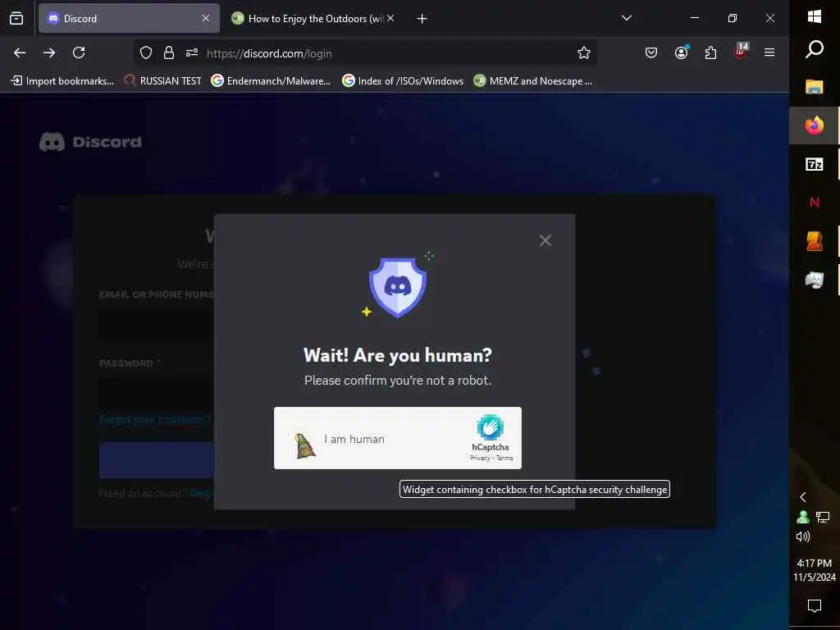Open the Windows Start menu
The width and height of the screenshot is (840, 630).
[x=815, y=16]
